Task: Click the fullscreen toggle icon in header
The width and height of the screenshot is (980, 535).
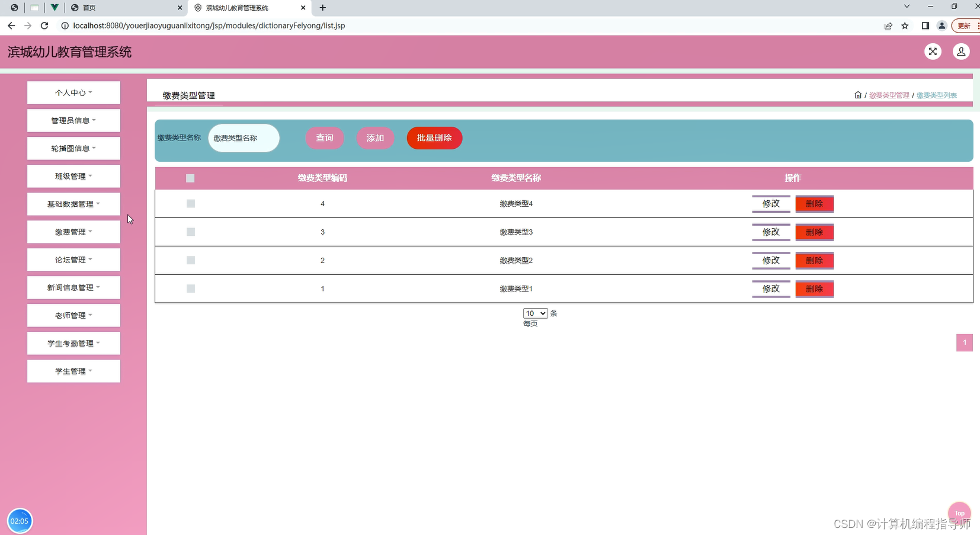Action: tap(933, 52)
